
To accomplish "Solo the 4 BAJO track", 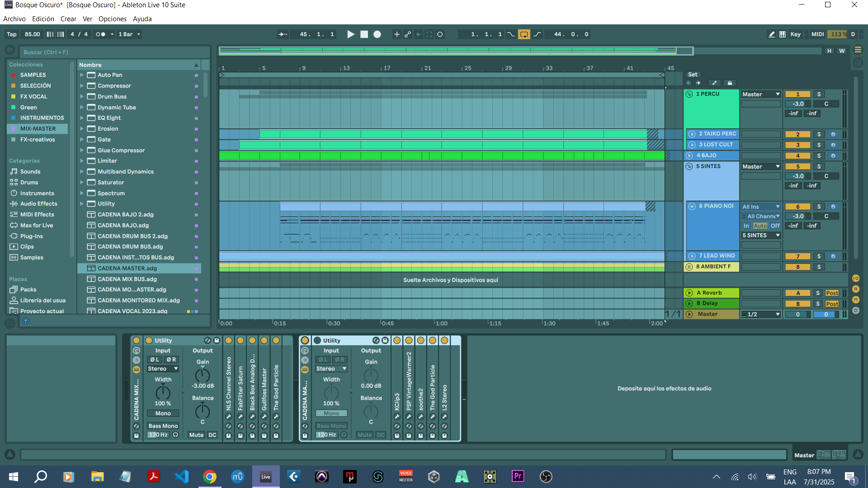I will click(x=818, y=155).
